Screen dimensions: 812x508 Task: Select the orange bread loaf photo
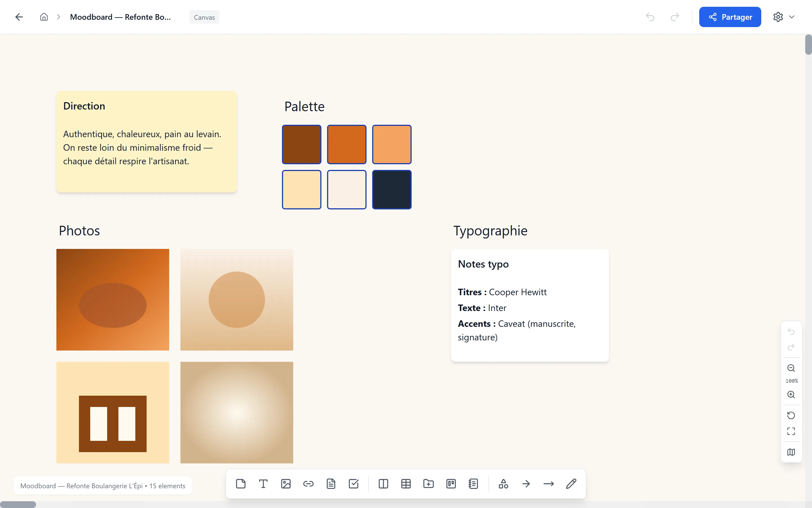(113, 300)
